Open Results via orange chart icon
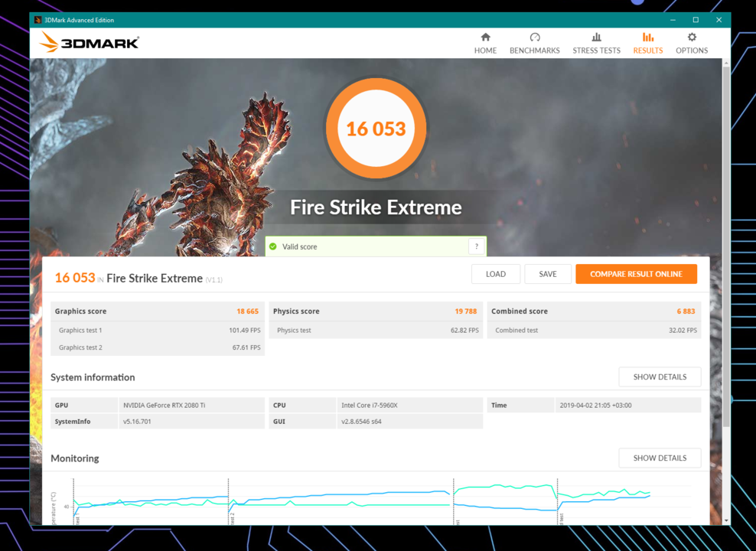The width and height of the screenshot is (756, 551). tap(648, 37)
